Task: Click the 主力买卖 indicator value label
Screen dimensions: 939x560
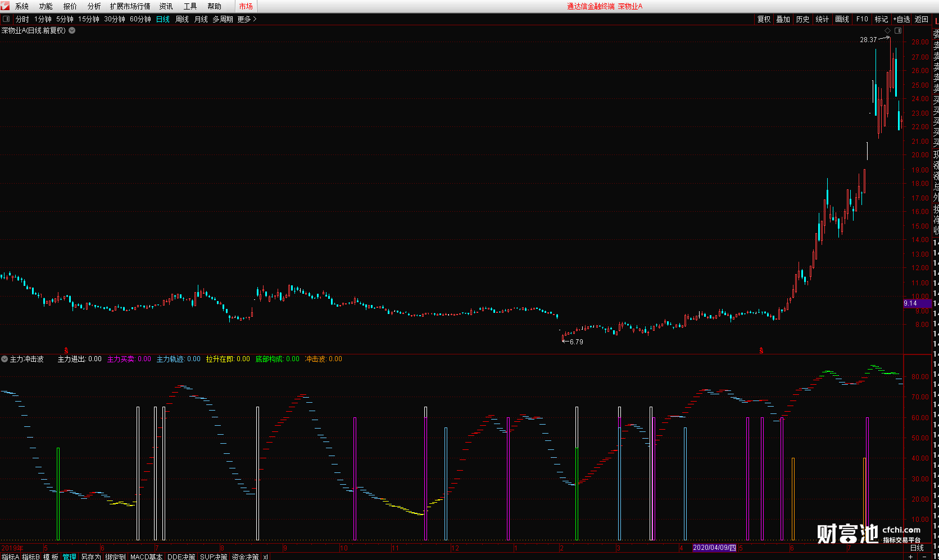Action: (x=129, y=359)
